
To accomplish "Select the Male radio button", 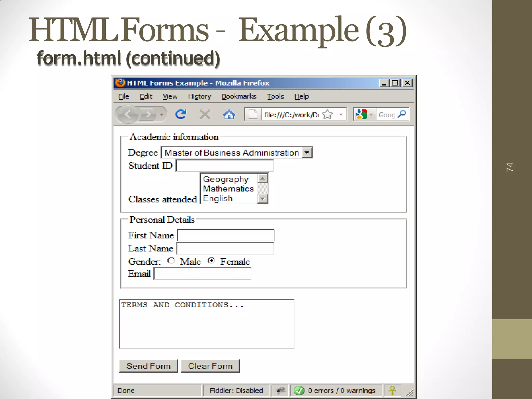I will click(x=171, y=260).
